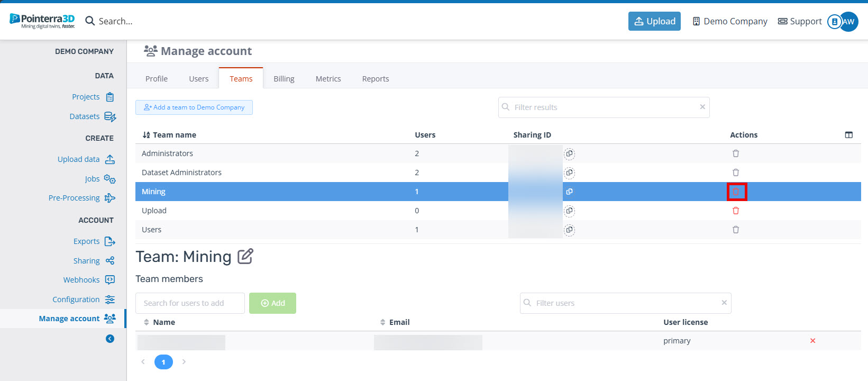Viewport: 868px width, 381px height.
Task: Open Datasets in the sidebar
Action: (85, 116)
